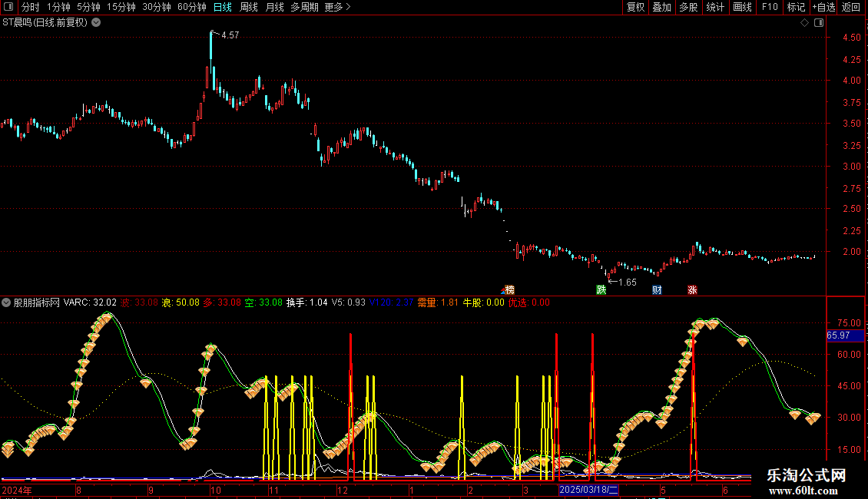Click the red 涨 event marker

692,290
